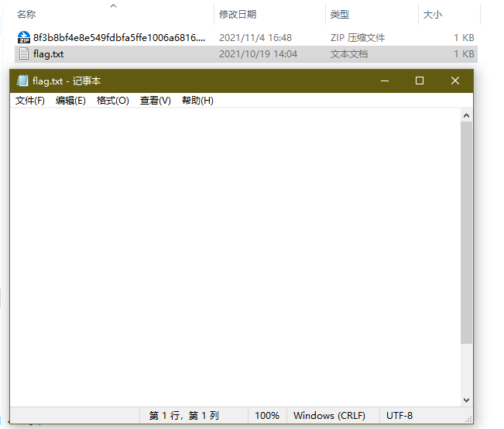Click the 文本文档 type cell

point(349,54)
